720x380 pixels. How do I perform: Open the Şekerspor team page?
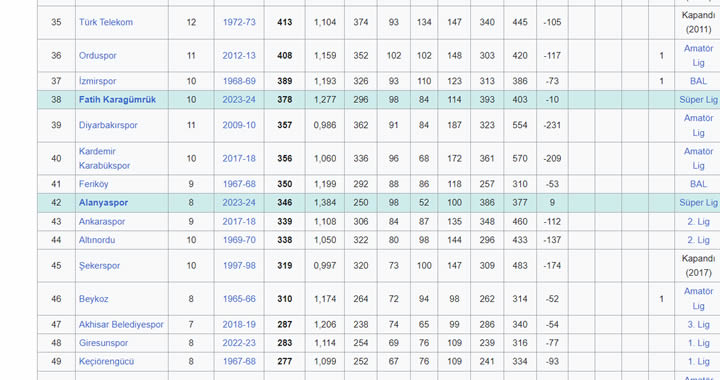[99, 266]
